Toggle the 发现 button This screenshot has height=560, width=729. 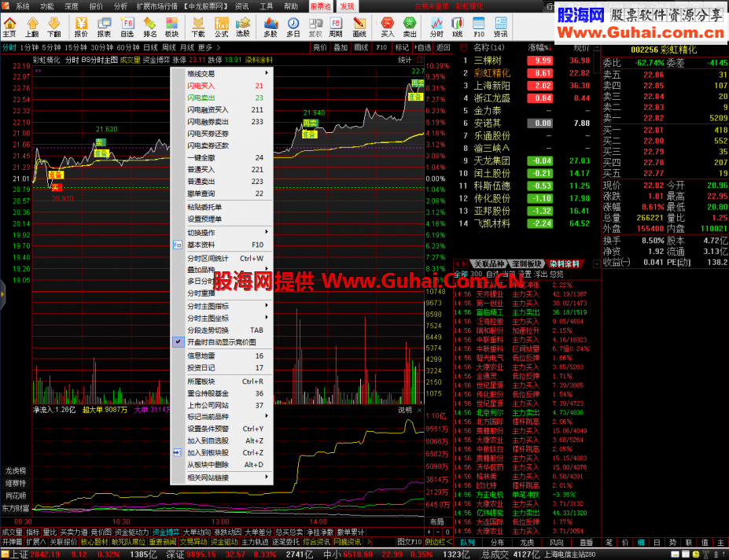pos(346,6)
